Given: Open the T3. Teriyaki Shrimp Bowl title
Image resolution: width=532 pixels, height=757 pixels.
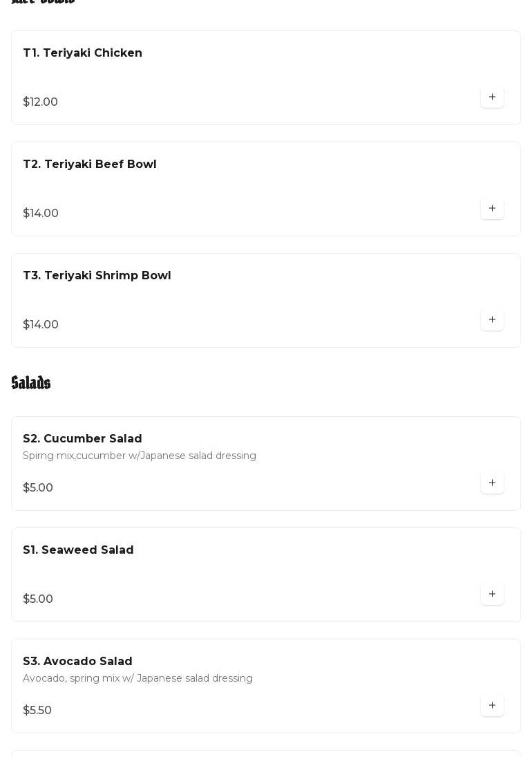Looking at the screenshot, I should point(97,276).
